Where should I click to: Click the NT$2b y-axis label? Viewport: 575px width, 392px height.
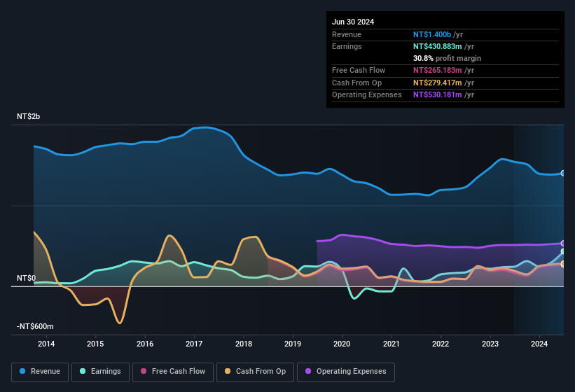(x=28, y=116)
